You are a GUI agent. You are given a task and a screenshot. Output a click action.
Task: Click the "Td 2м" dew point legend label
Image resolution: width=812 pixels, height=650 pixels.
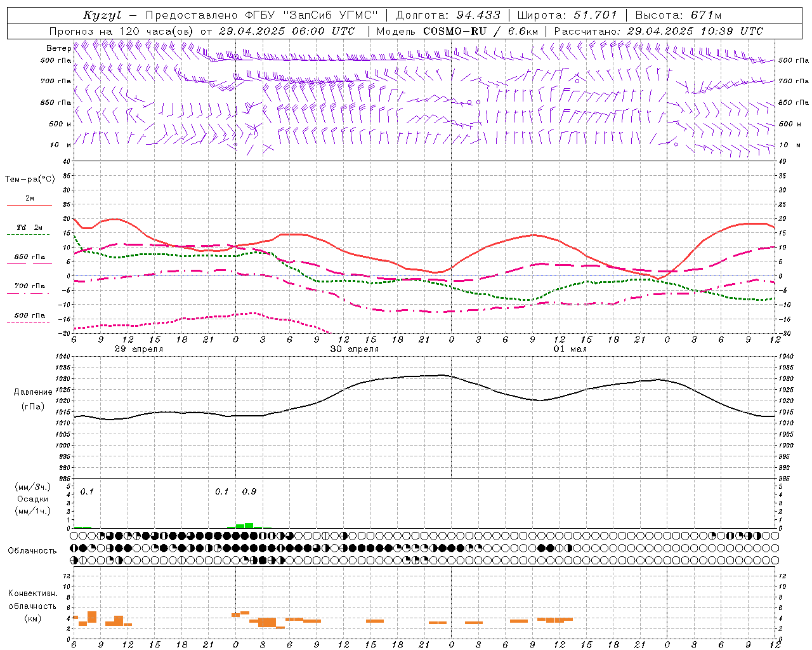click(x=29, y=227)
